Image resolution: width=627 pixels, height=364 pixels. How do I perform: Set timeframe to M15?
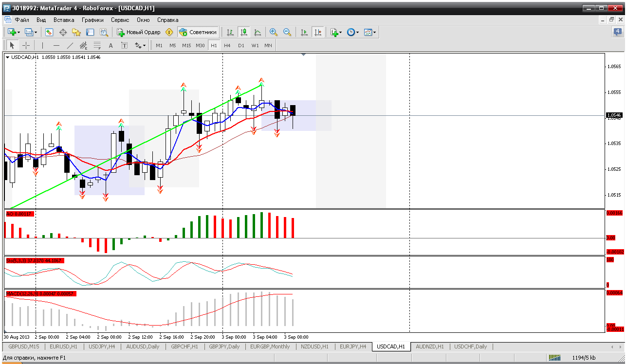tap(186, 45)
